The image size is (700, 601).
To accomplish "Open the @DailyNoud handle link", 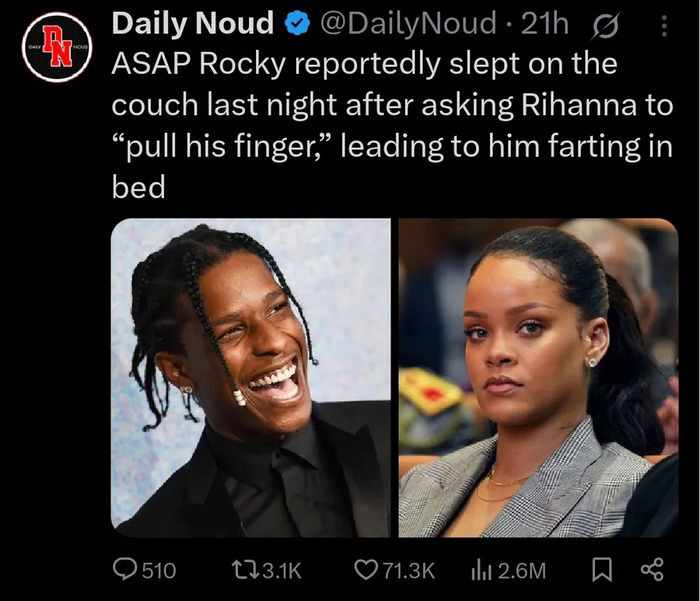I will [408, 23].
